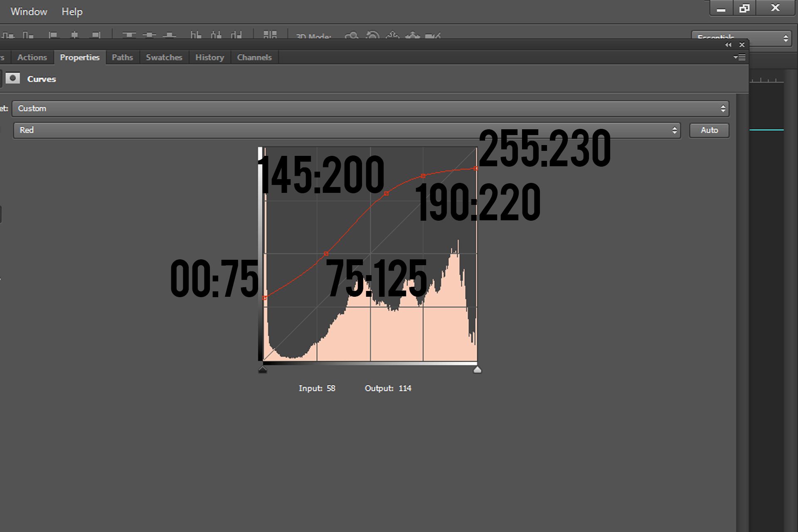Select the curve point at 75:125
The width and height of the screenshot is (798, 532).
(x=326, y=254)
